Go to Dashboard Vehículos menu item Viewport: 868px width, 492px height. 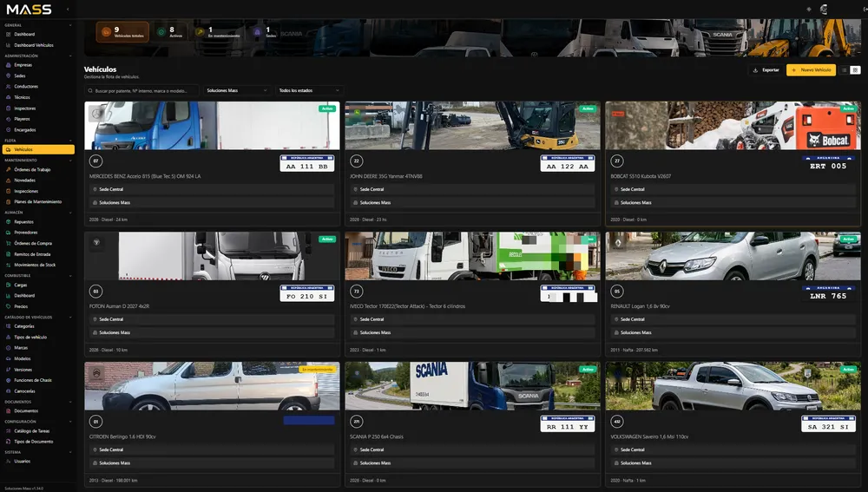pyautogui.click(x=34, y=45)
